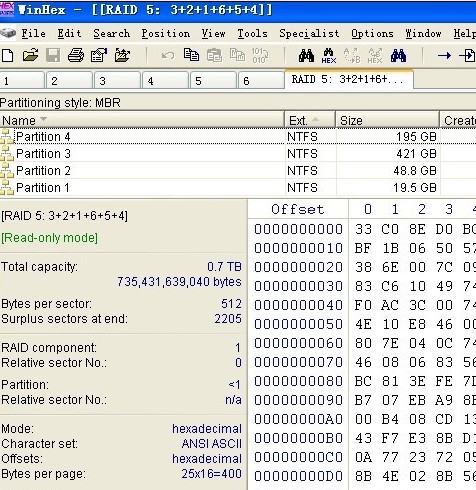Click the Partitioning style: MBR label

(x=60, y=103)
